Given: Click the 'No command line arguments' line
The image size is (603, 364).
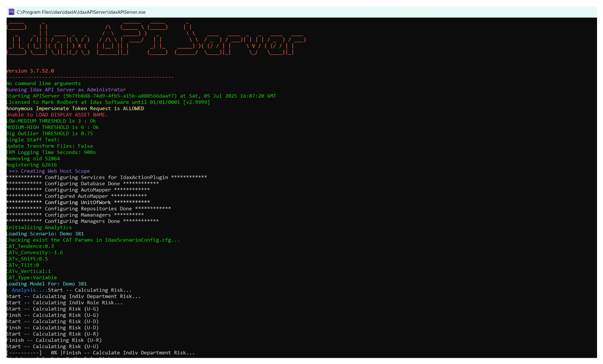Looking at the screenshot, I should coord(44,83).
